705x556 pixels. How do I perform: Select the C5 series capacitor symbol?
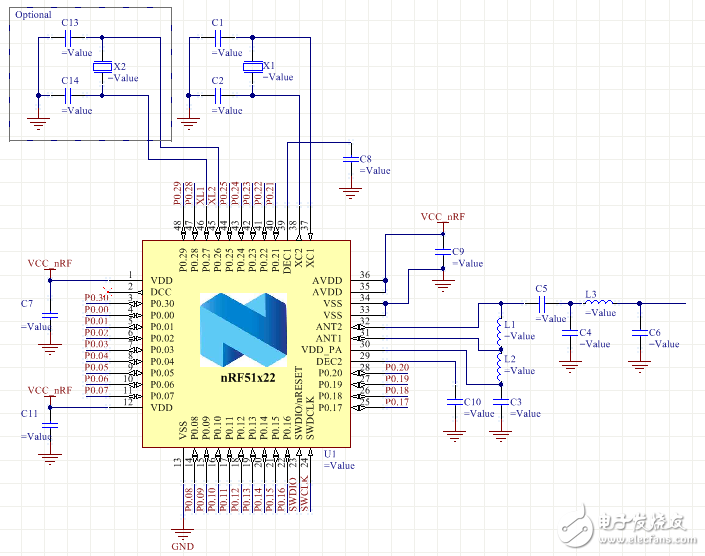pos(542,303)
